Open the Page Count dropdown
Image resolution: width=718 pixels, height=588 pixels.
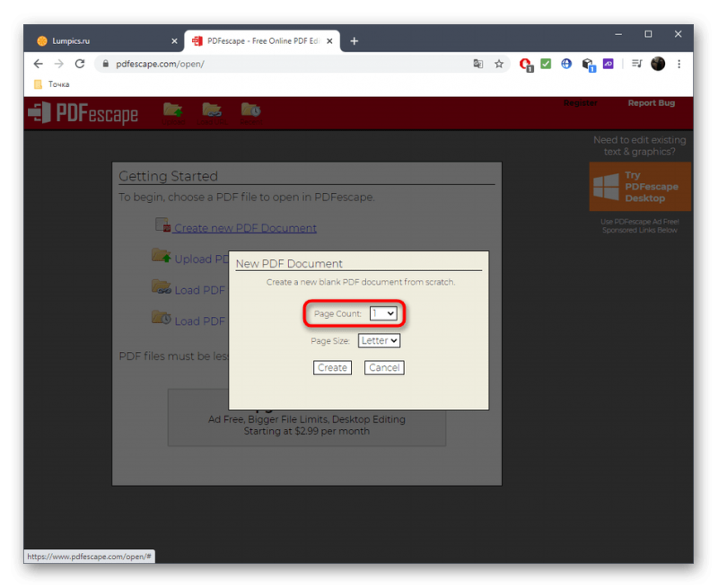coord(383,313)
